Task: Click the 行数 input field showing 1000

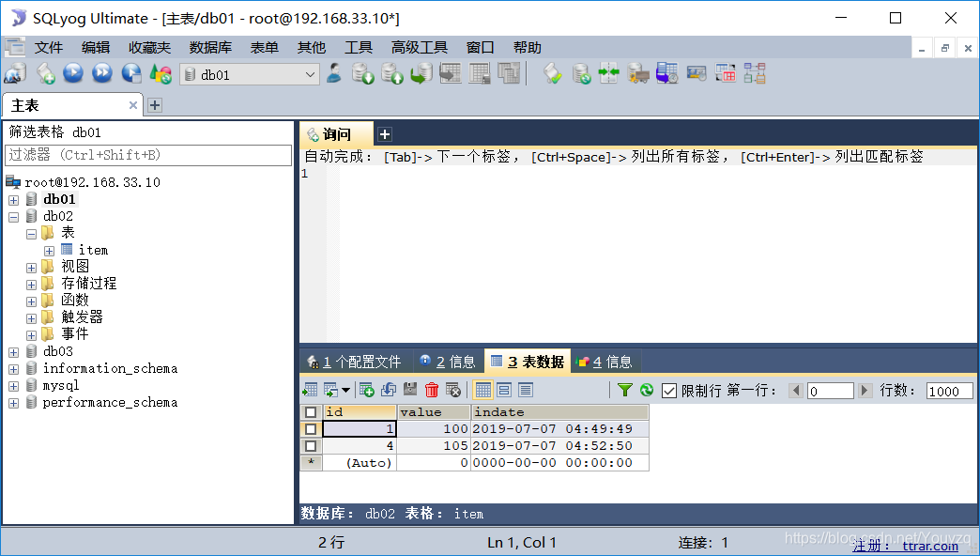Action: click(949, 391)
